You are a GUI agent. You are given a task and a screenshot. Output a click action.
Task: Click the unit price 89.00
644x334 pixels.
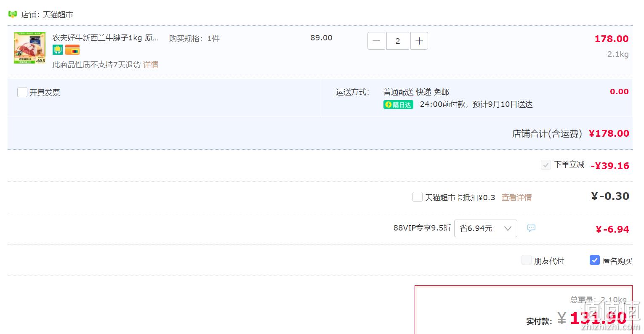point(321,38)
